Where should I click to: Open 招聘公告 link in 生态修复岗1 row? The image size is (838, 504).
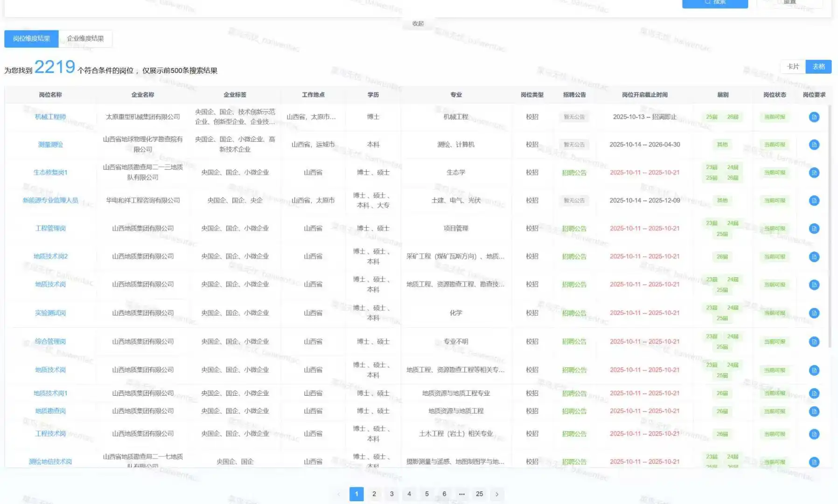[574, 173]
